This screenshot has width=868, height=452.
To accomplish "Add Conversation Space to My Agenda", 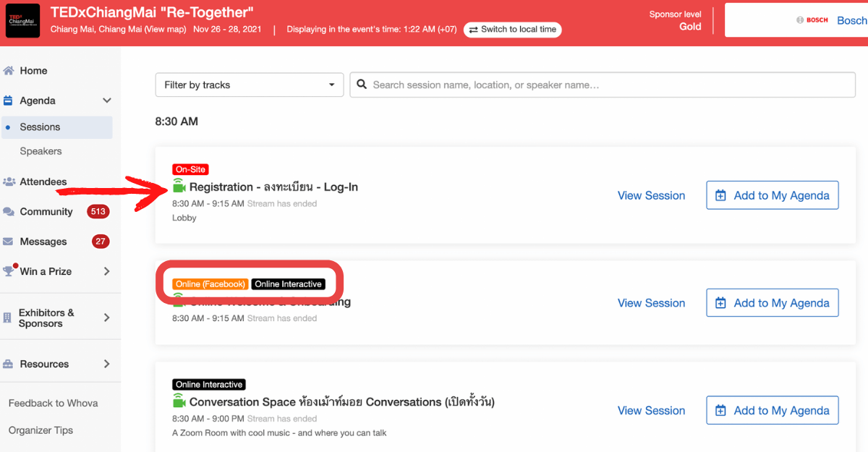I will [772, 410].
